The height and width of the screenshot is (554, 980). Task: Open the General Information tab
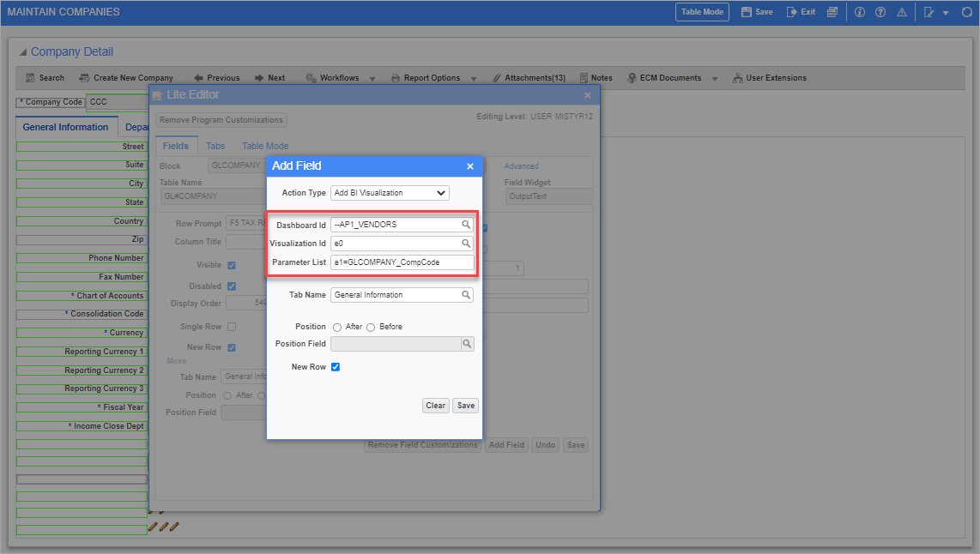point(65,127)
